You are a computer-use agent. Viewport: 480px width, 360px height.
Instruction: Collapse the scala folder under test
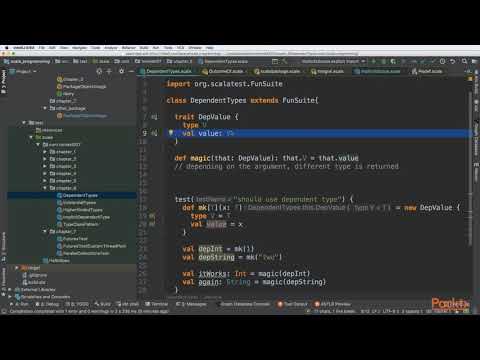(x=31, y=137)
